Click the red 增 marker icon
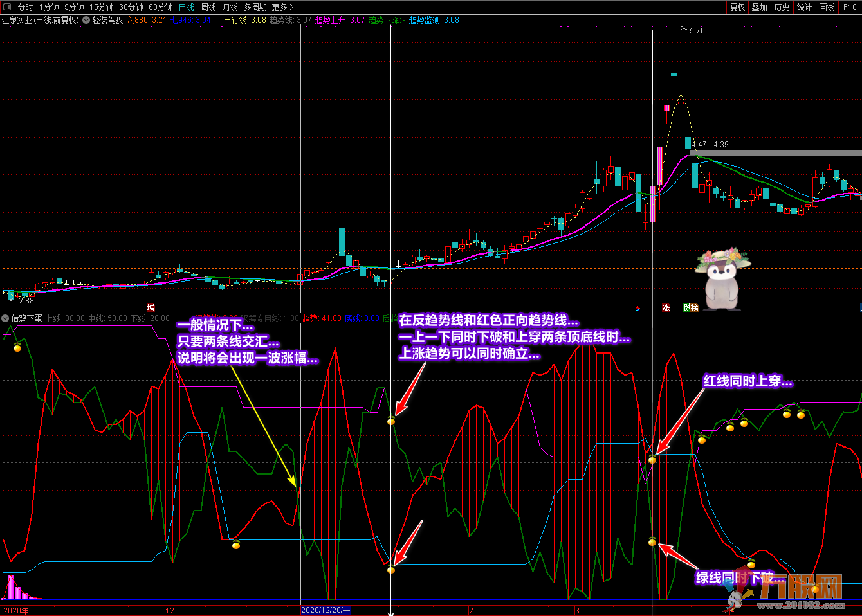 point(151,308)
